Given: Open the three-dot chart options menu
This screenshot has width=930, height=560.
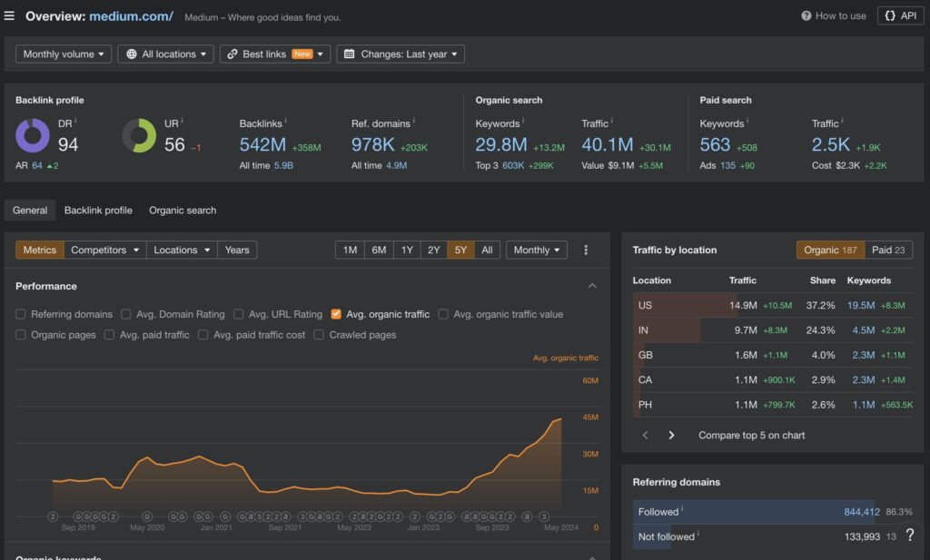Looking at the screenshot, I should click(586, 251).
